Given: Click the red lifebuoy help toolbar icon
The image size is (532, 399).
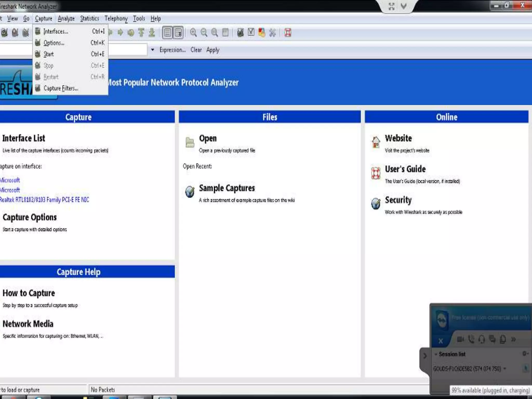Looking at the screenshot, I should (x=288, y=32).
